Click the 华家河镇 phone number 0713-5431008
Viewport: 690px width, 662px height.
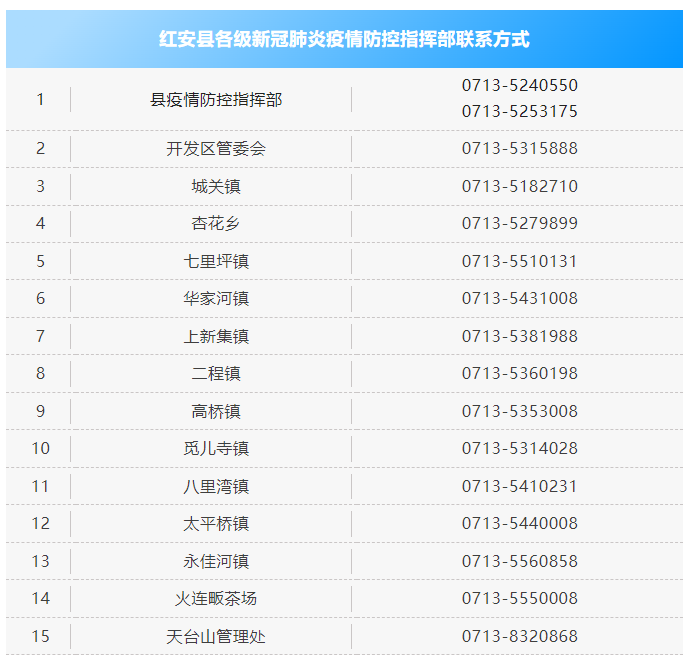click(519, 299)
